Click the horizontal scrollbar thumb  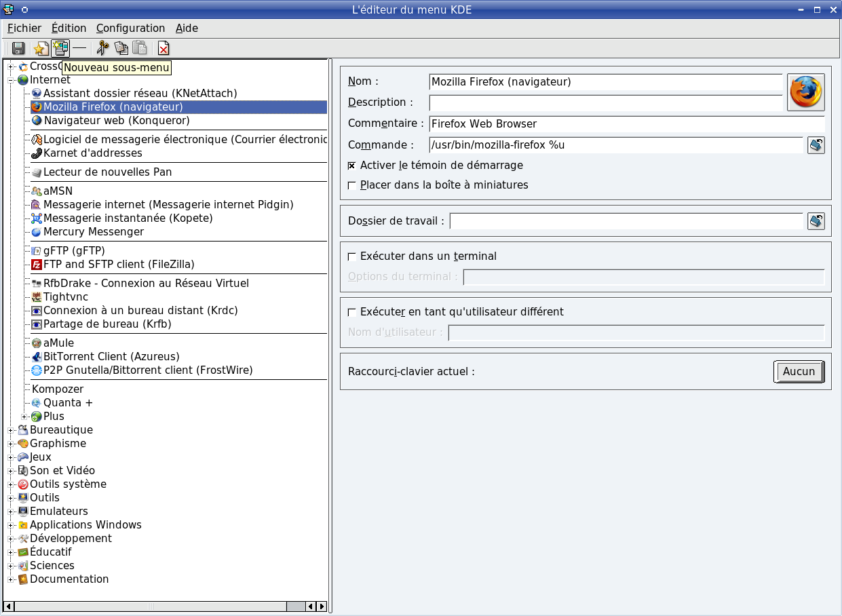[151, 607]
